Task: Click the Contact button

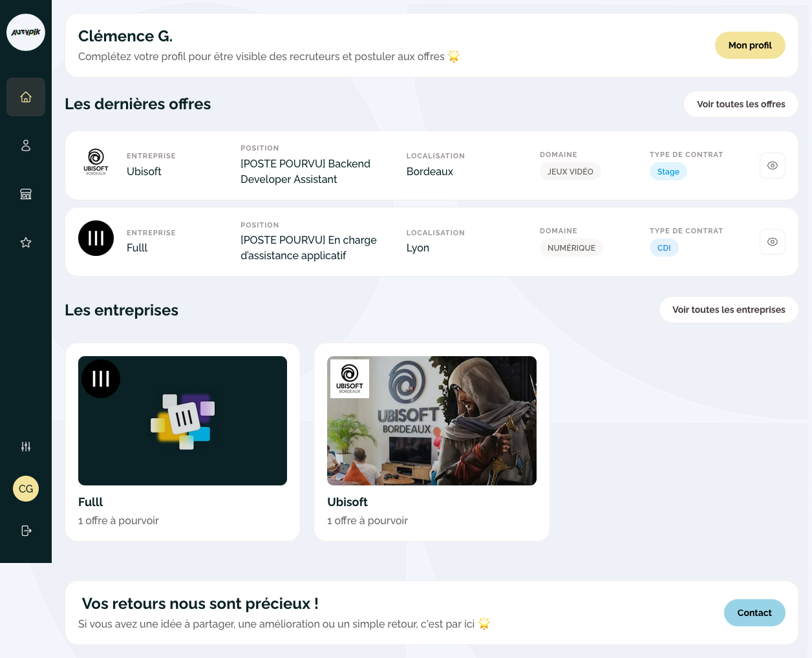Action: coord(754,613)
